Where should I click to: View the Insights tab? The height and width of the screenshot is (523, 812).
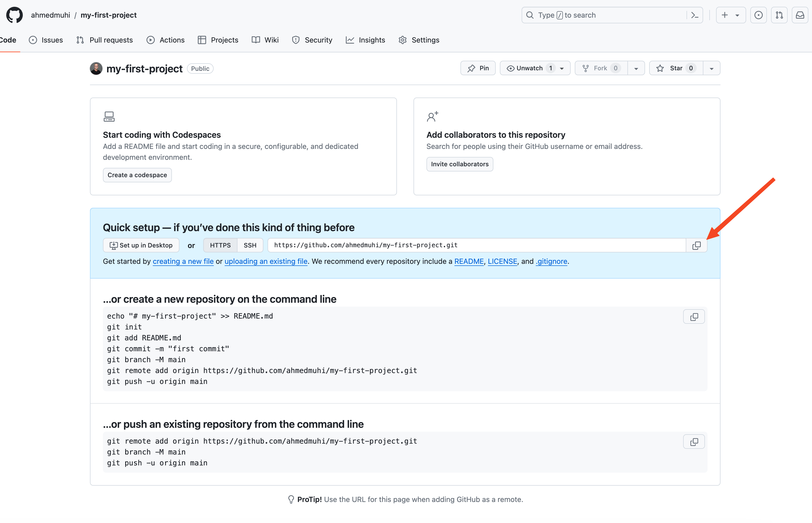[x=366, y=40]
